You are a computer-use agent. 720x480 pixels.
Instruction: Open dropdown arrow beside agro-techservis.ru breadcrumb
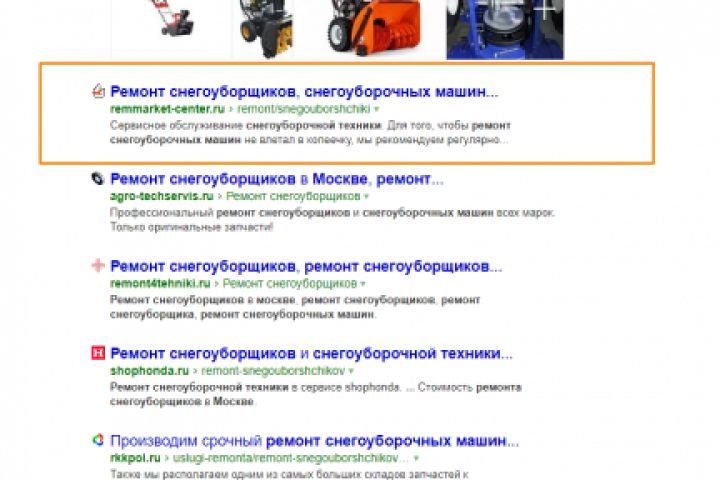(366, 197)
